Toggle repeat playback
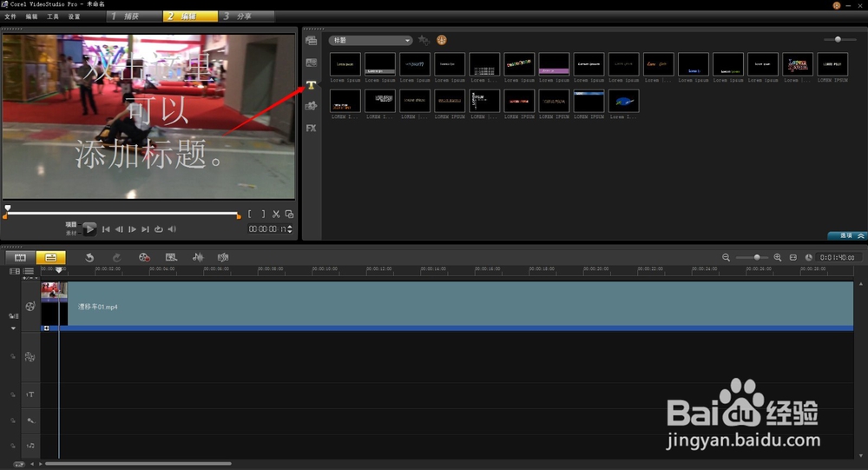 tap(158, 228)
